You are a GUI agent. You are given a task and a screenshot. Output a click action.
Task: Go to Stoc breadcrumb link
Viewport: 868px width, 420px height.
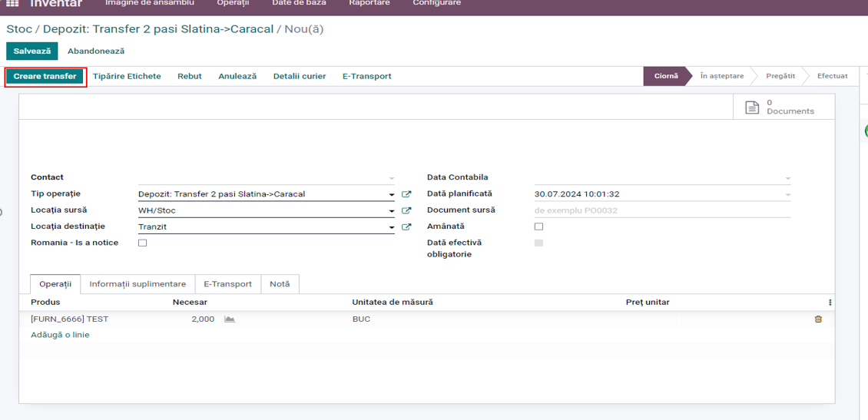[x=19, y=29]
